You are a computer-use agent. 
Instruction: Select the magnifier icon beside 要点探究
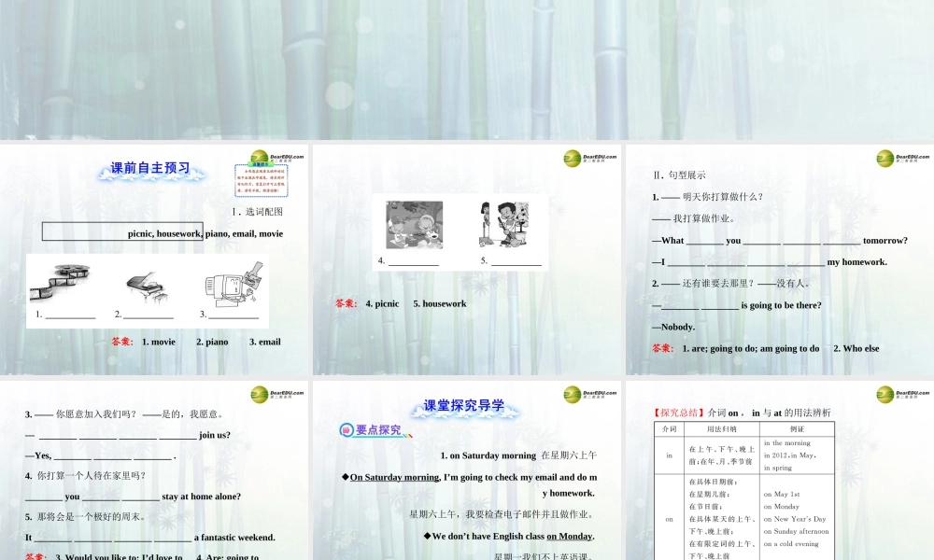(x=346, y=431)
